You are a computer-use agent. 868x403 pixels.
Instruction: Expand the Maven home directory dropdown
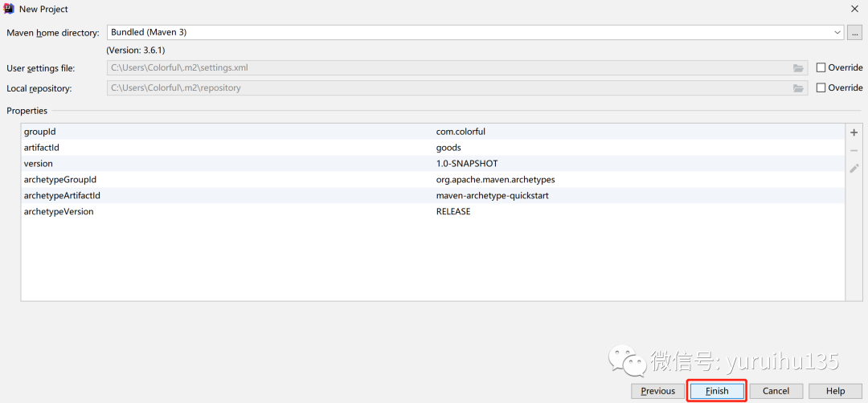point(837,33)
